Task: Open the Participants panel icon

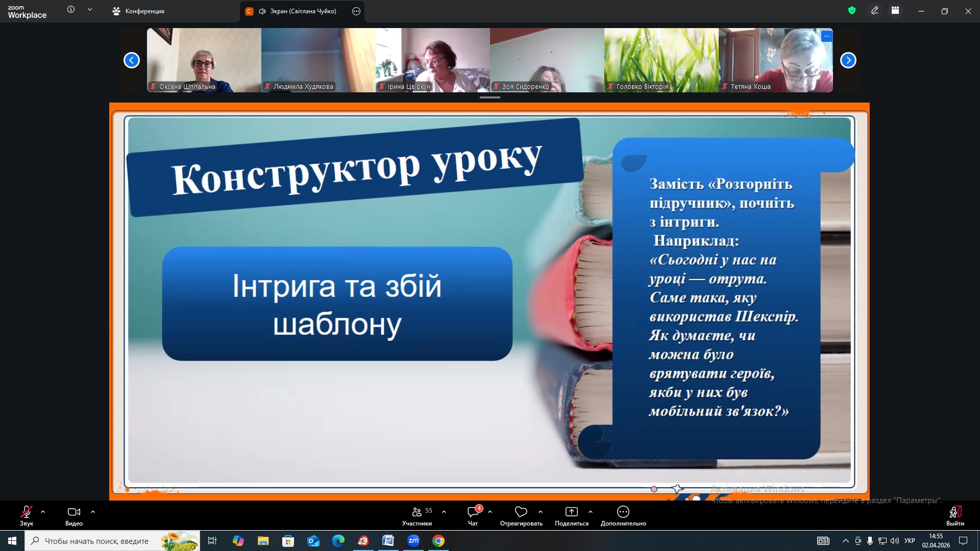Action: (417, 512)
